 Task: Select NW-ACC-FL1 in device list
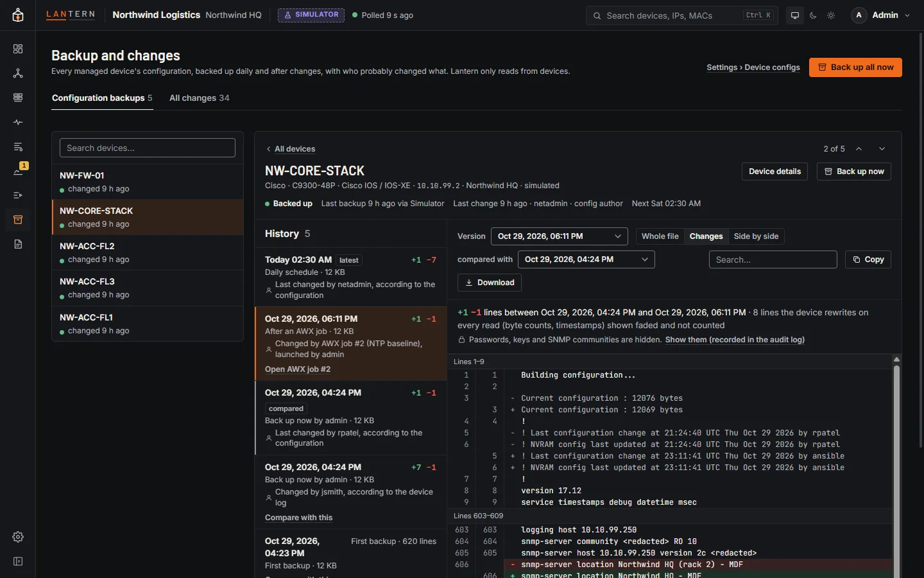tap(148, 324)
